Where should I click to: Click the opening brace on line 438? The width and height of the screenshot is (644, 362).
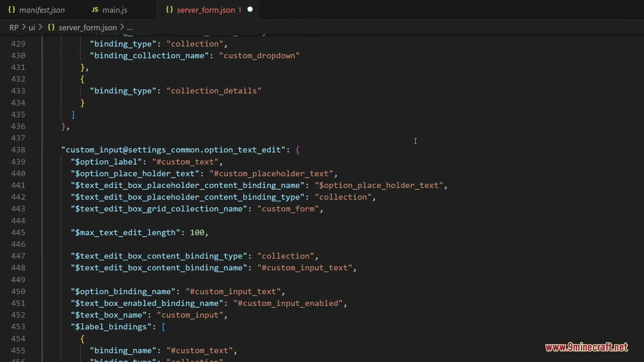click(x=298, y=150)
